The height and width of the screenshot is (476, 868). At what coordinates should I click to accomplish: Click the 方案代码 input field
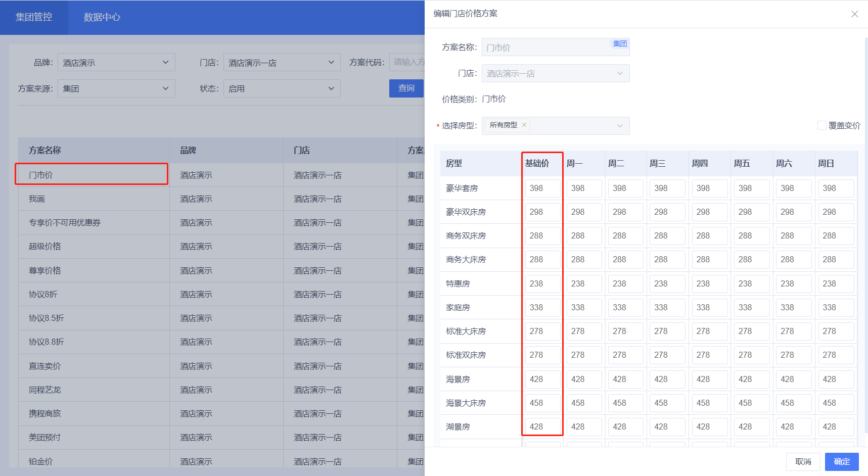(407, 62)
